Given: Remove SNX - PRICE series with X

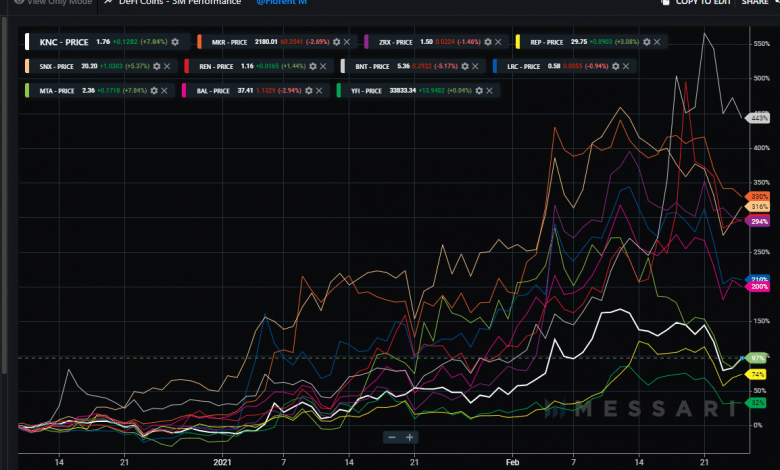Looking at the screenshot, I should (x=167, y=66).
